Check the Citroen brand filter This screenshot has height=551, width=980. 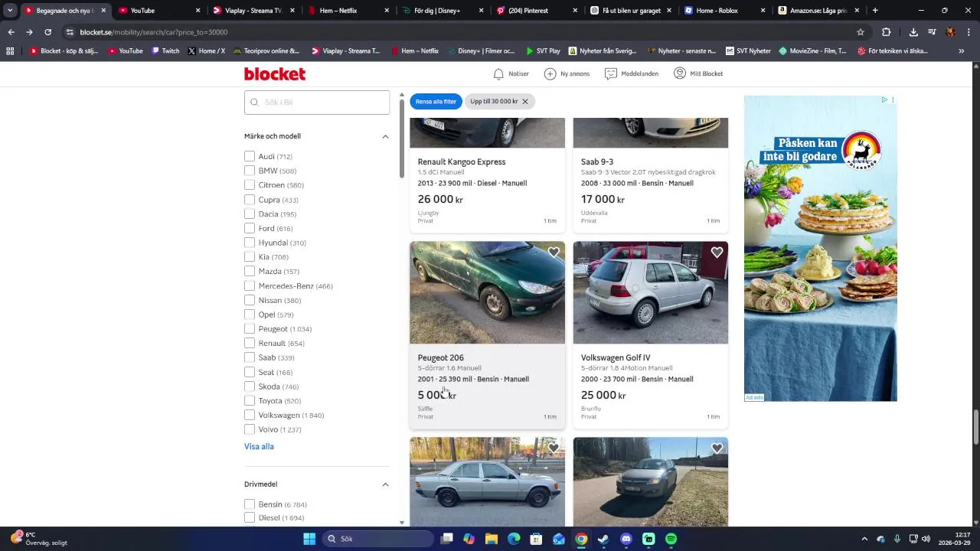[250, 185]
